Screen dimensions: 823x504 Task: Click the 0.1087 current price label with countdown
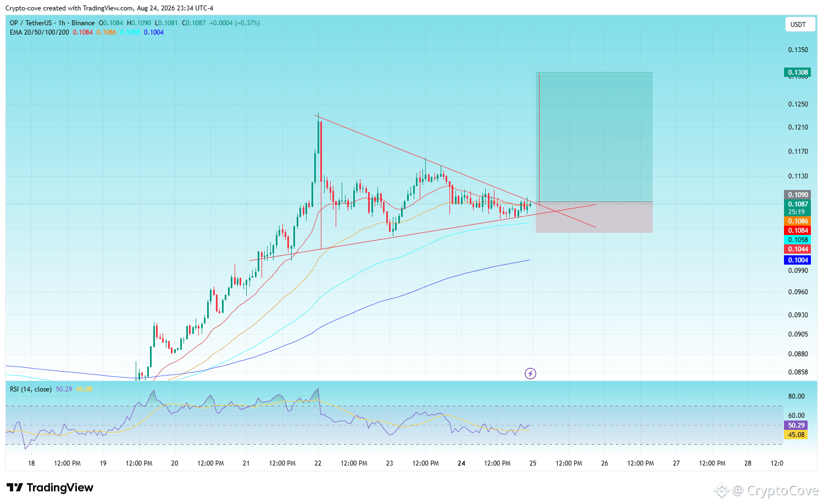[798, 208]
